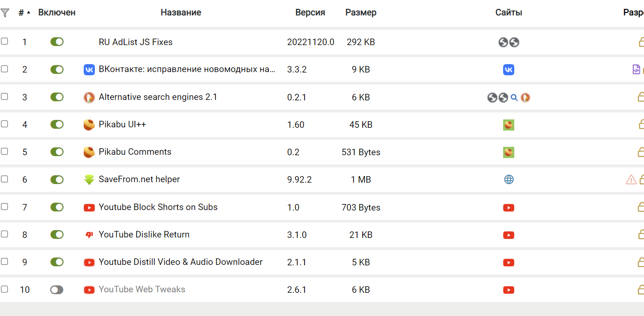Disable the RU AdList JS Fixes toggle
This screenshot has width=644, height=316.
pyautogui.click(x=57, y=42)
